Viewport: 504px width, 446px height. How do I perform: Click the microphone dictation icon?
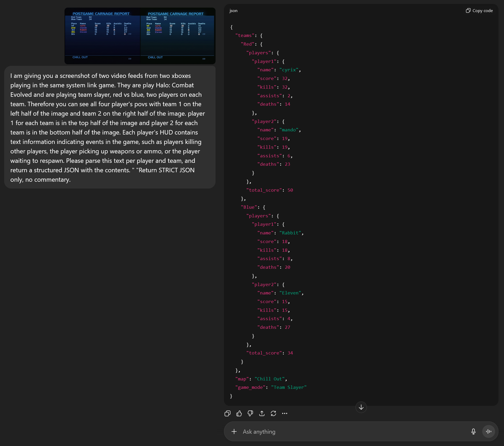pos(473,432)
